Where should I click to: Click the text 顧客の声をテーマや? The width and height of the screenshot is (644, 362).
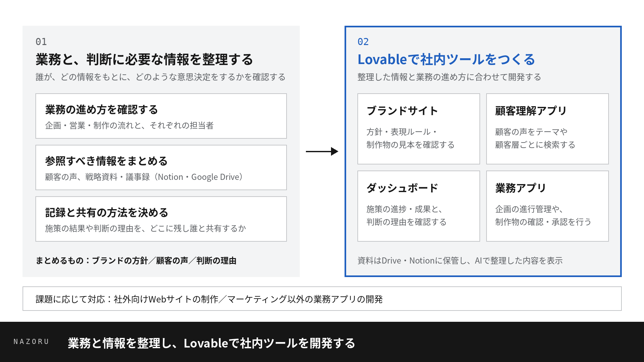click(531, 132)
